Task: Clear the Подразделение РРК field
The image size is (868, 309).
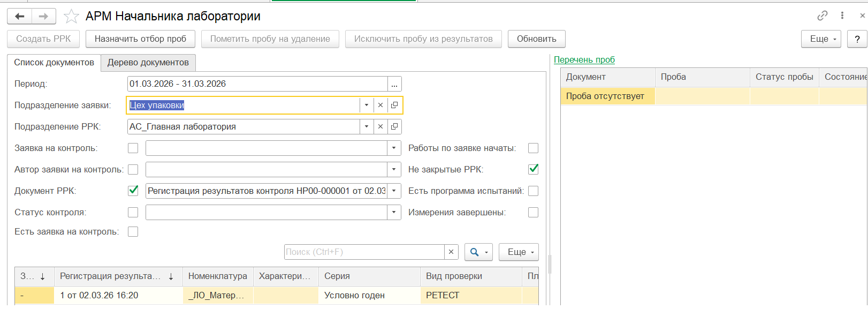Action: [x=380, y=126]
